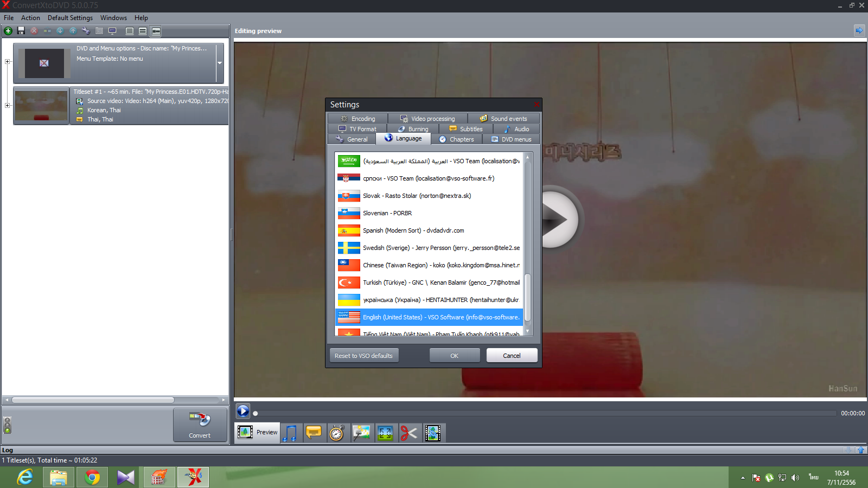Image resolution: width=868 pixels, height=488 pixels.
Task: Select the Swedish (Sverige) language entry
Action: 429,248
